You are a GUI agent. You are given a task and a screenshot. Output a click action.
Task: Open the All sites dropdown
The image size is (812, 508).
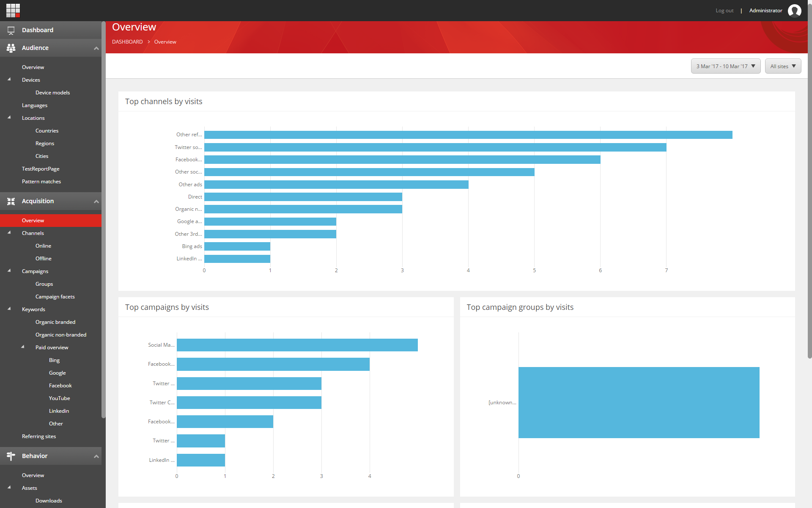coord(783,66)
